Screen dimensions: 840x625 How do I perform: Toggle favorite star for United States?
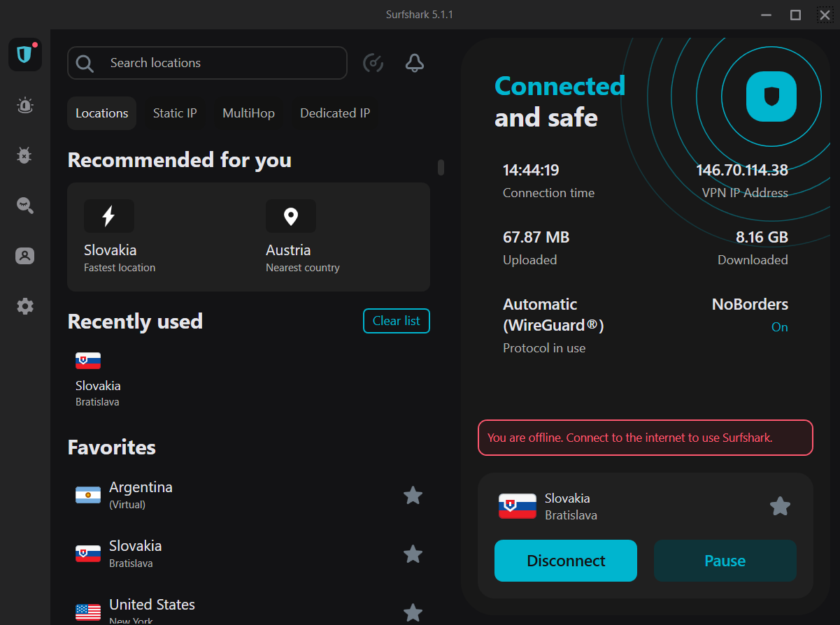click(413, 612)
